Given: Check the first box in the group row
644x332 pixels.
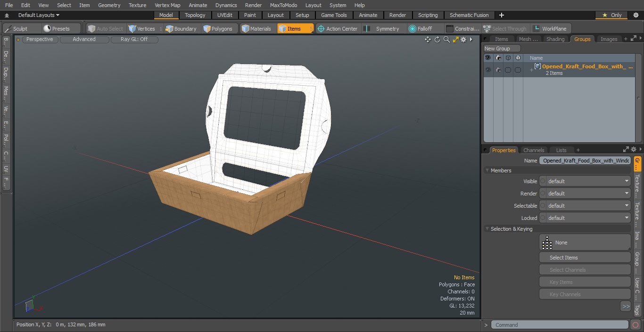Looking at the screenshot, I should pos(508,70).
